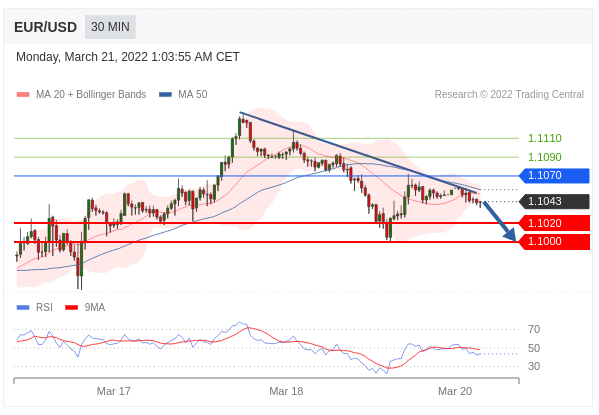The width and height of the screenshot is (599, 415).
Task: Click the 30 MIN timeframe button
Action: point(110,27)
